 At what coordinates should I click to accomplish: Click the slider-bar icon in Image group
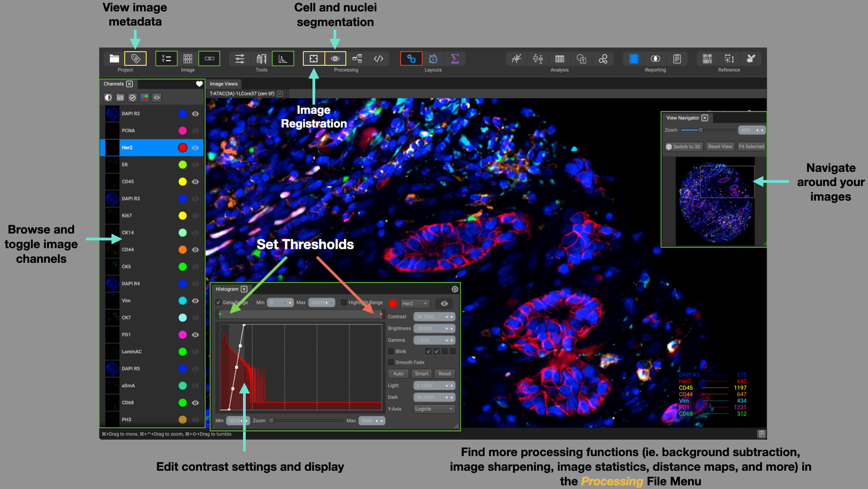pos(209,58)
